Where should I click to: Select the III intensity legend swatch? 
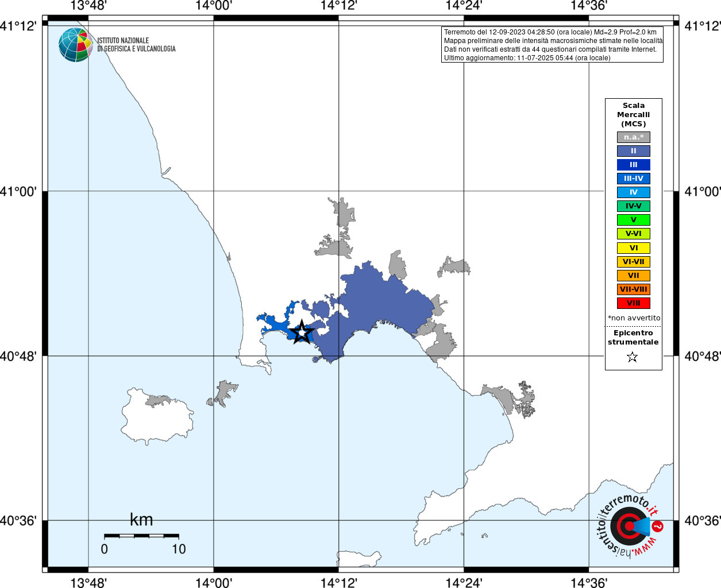point(634,165)
